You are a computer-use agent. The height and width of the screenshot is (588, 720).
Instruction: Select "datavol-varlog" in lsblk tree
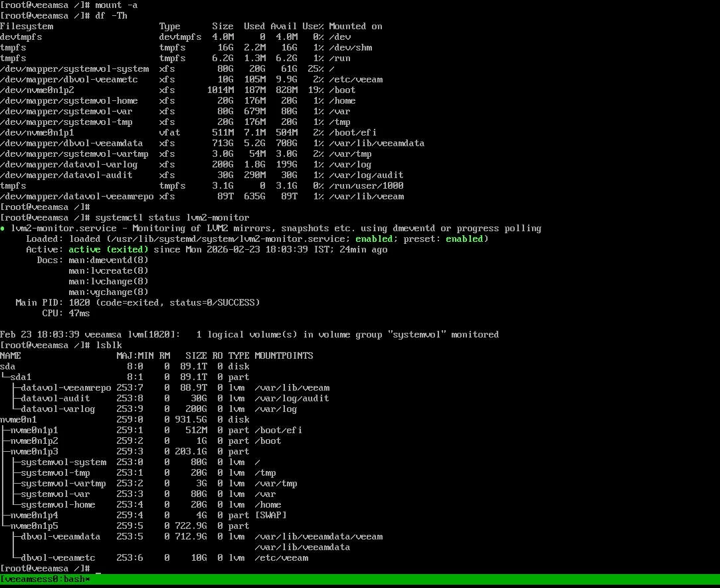[x=58, y=409]
